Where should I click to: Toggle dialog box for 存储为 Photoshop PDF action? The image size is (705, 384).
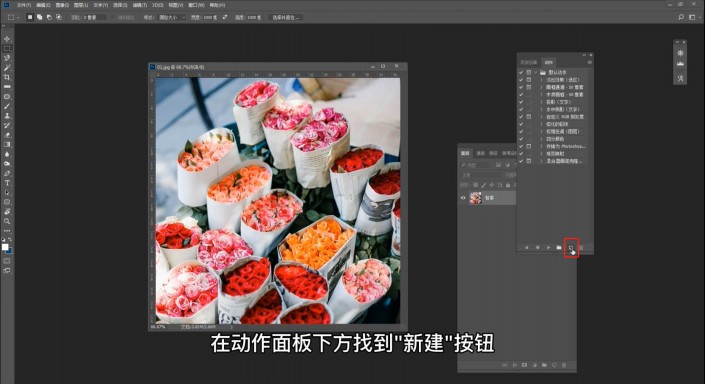pyautogui.click(x=529, y=146)
